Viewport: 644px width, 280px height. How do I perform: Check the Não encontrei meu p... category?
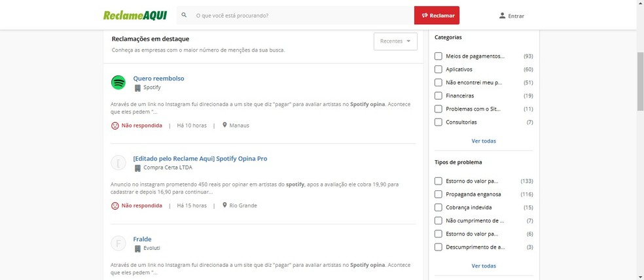pos(438,82)
